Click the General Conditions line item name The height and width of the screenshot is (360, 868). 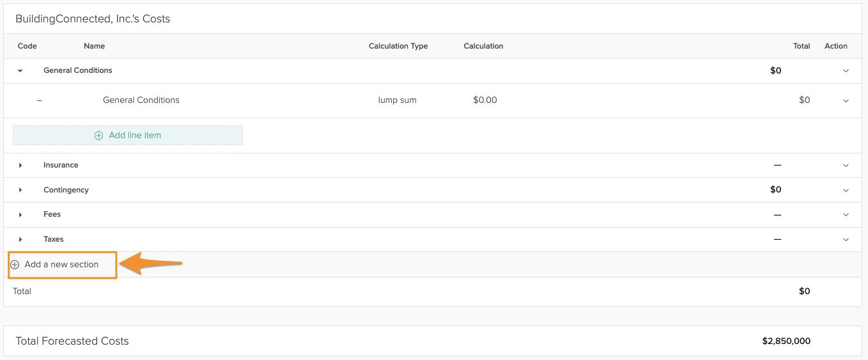pos(141,100)
